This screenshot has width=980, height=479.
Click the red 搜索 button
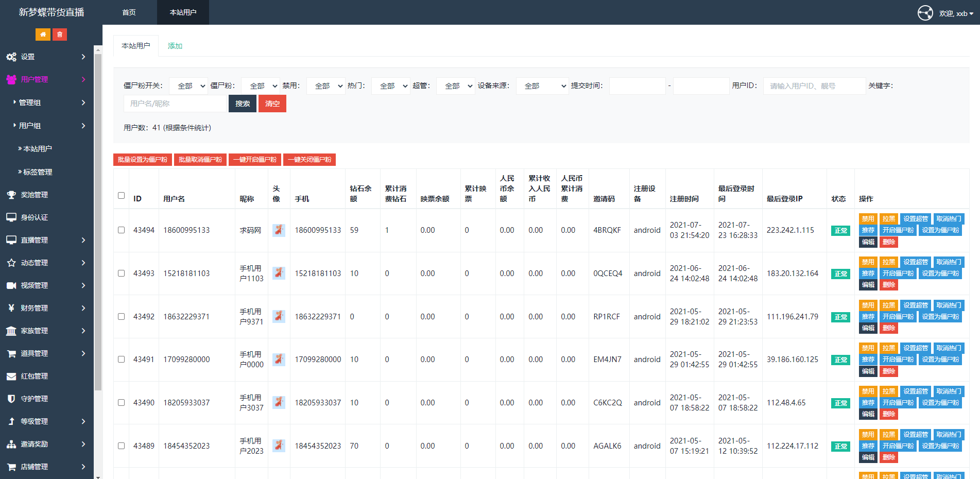pos(242,103)
